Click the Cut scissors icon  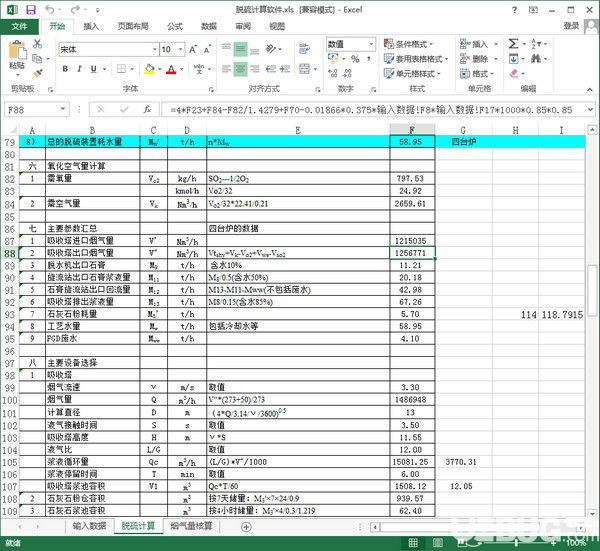point(38,44)
